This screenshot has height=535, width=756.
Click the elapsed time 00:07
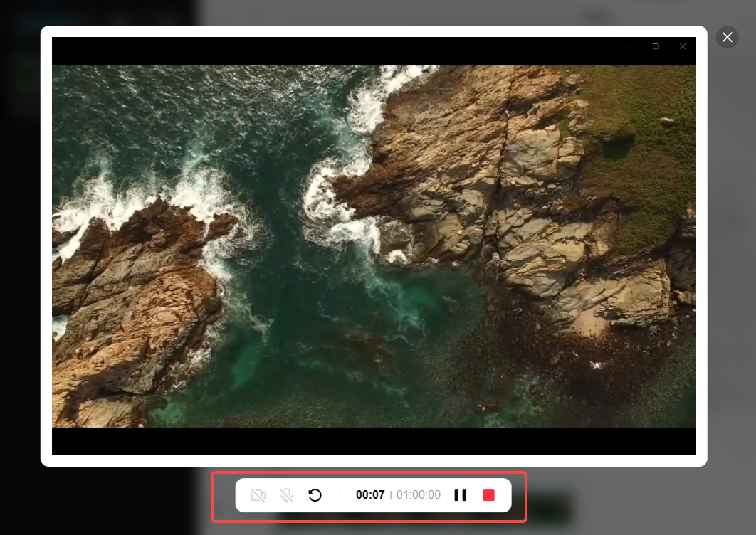(x=370, y=495)
